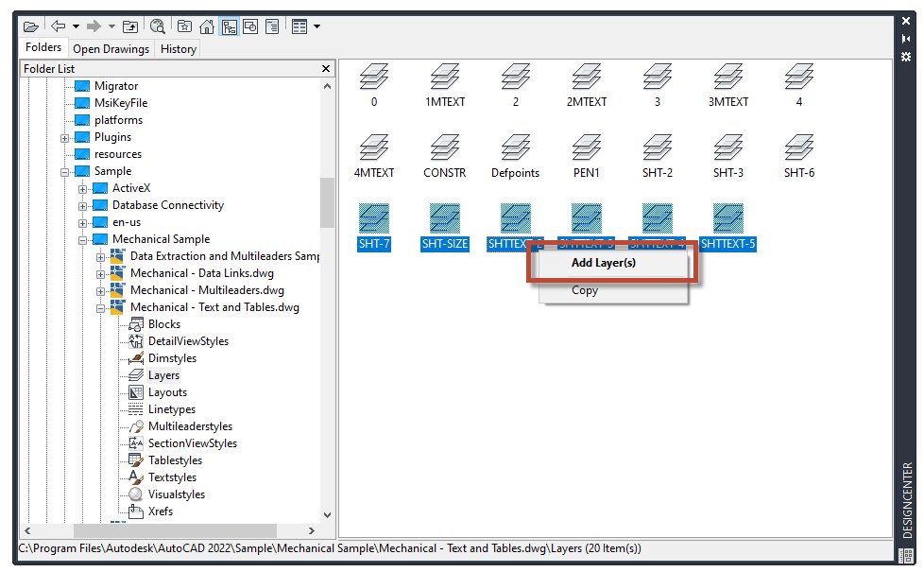Screen dimensions: 924x572
Task: Switch to the Open Drawings tab
Action: tap(111, 49)
